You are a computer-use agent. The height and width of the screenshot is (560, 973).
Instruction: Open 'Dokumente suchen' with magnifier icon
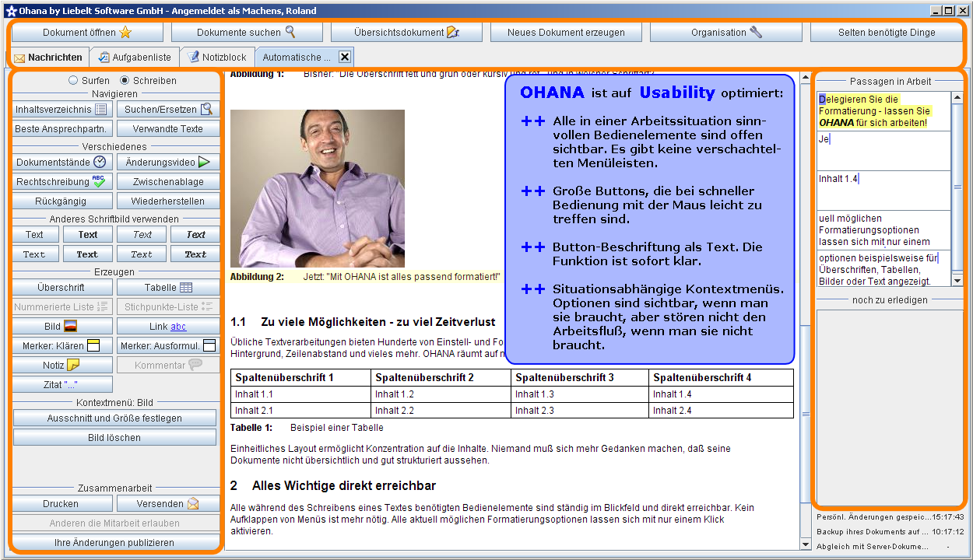click(x=246, y=33)
